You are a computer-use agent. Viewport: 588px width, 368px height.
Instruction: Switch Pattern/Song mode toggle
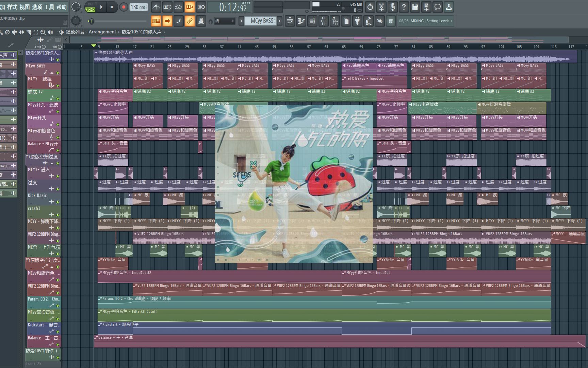(90, 7)
